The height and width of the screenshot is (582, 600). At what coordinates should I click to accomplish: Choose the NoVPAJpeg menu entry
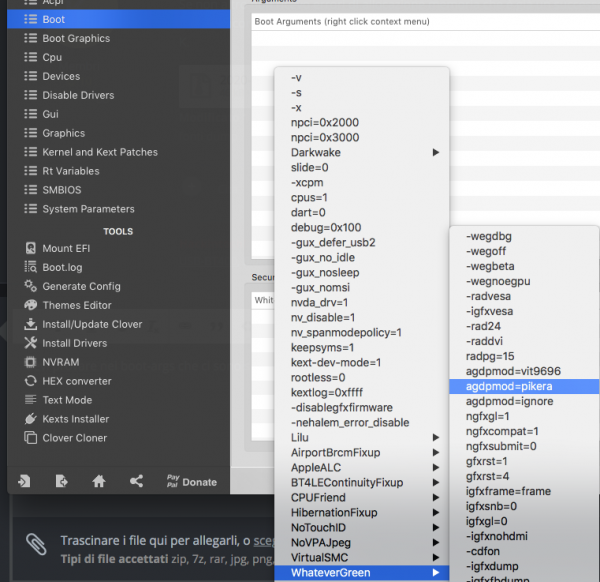(362, 543)
